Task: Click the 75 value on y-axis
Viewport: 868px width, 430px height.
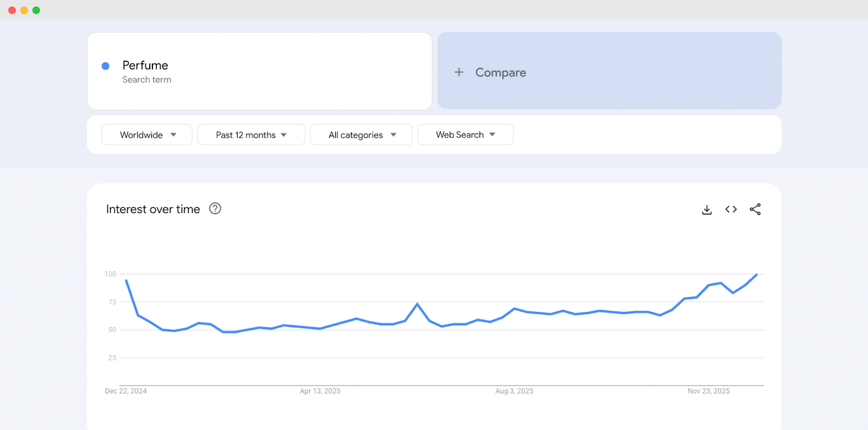Action: [x=112, y=302]
